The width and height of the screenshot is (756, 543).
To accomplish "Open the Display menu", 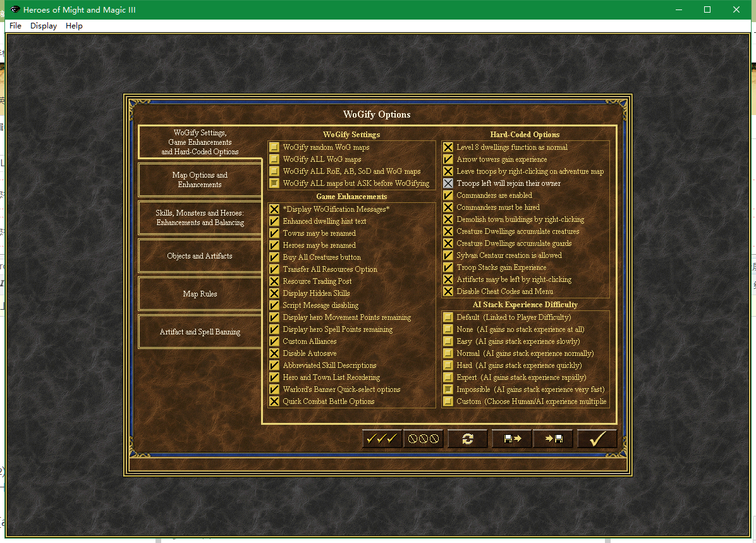I will tap(44, 25).
